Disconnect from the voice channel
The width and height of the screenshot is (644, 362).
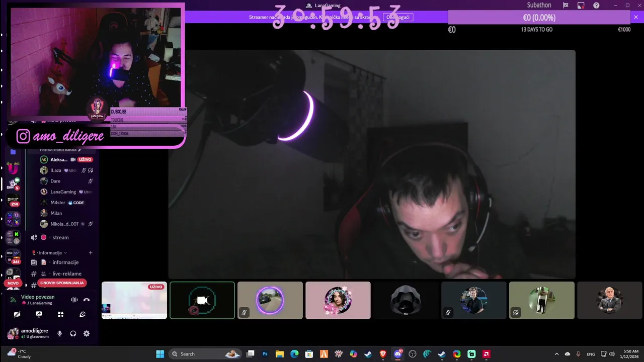tap(87, 300)
